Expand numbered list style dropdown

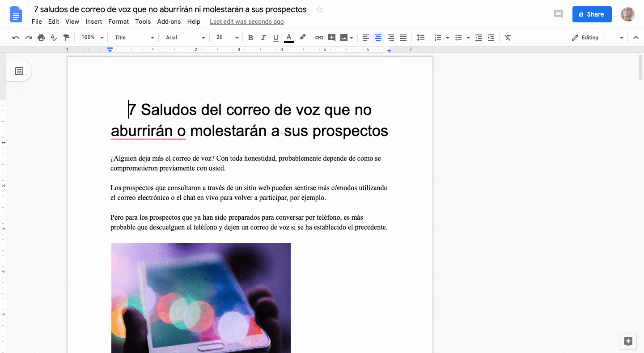(448, 38)
